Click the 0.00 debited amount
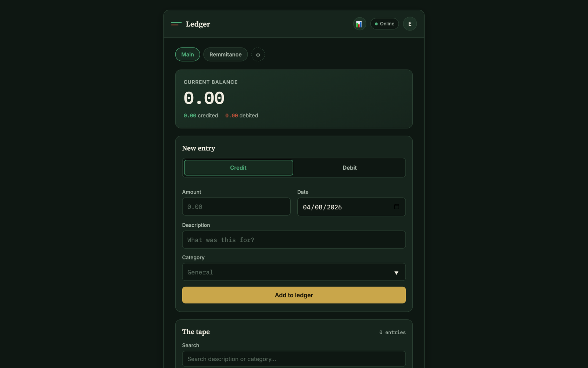 232,116
